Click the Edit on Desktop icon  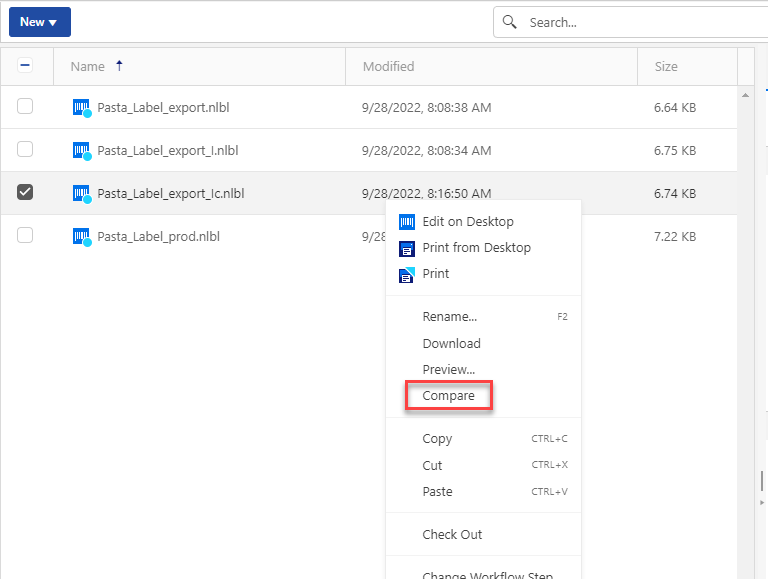[407, 222]
